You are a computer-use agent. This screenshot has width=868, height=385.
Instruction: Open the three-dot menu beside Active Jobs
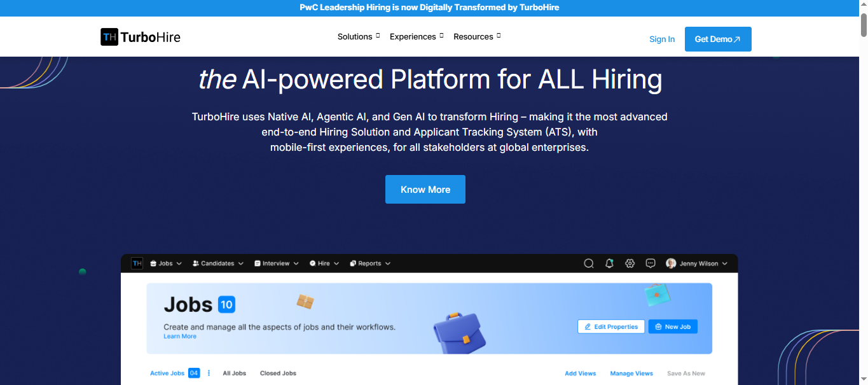coord(209,373)
